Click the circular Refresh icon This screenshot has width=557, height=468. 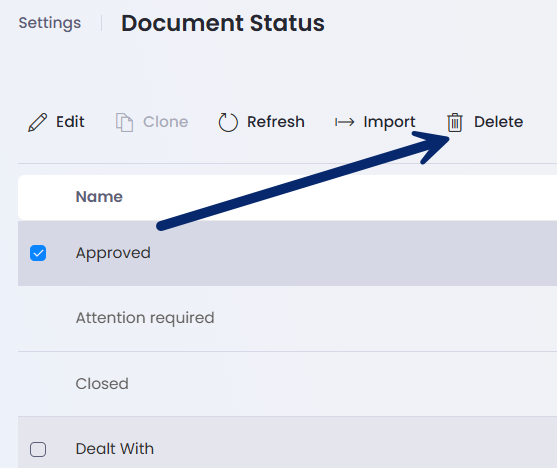coord(228,123)
